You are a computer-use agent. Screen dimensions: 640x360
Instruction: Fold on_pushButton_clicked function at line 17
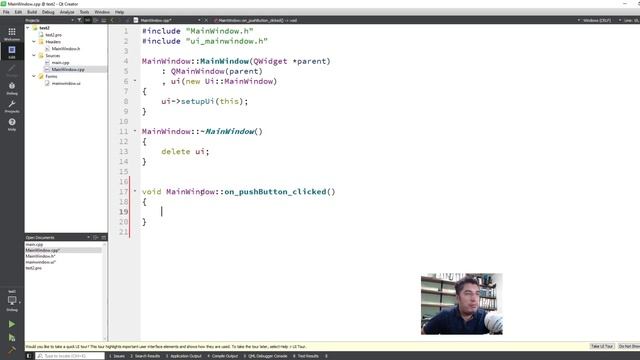tap(135, 191)
